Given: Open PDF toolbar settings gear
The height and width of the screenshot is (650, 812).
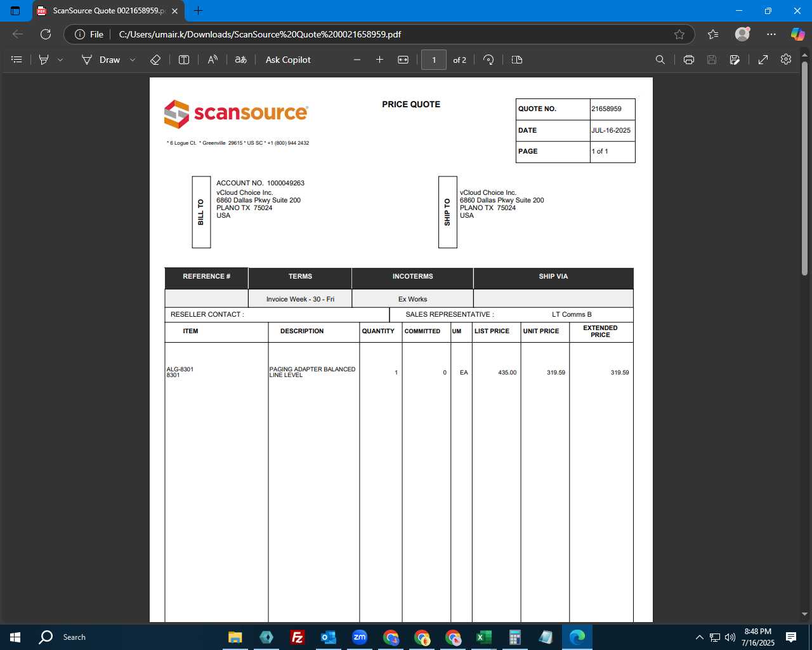Looking at the screenshot, I should pyautogui.click(x=786, y=59).
